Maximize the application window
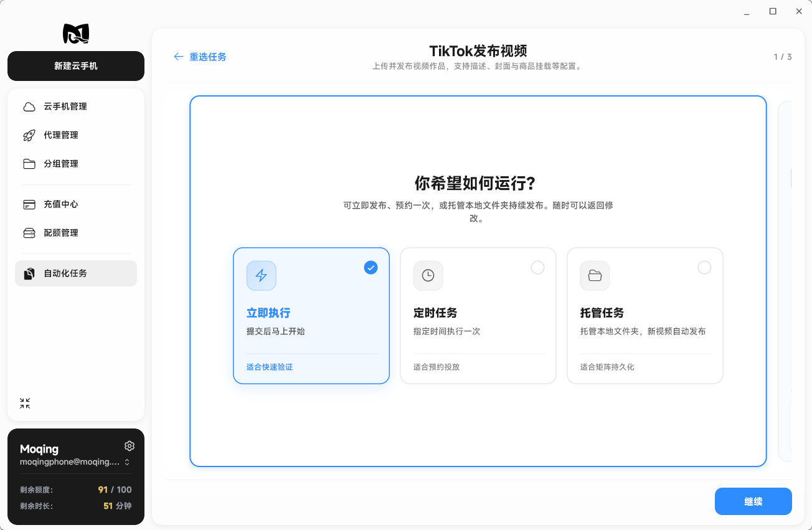This screenshot has width=812, height=530. pyautogui.click(x=773, y=11)
